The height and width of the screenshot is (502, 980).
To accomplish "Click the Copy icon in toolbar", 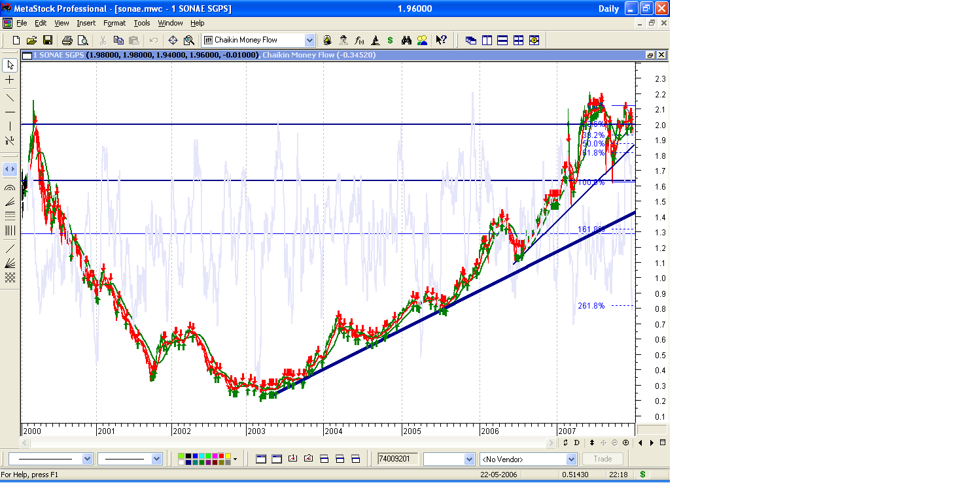I will [118, 40].
